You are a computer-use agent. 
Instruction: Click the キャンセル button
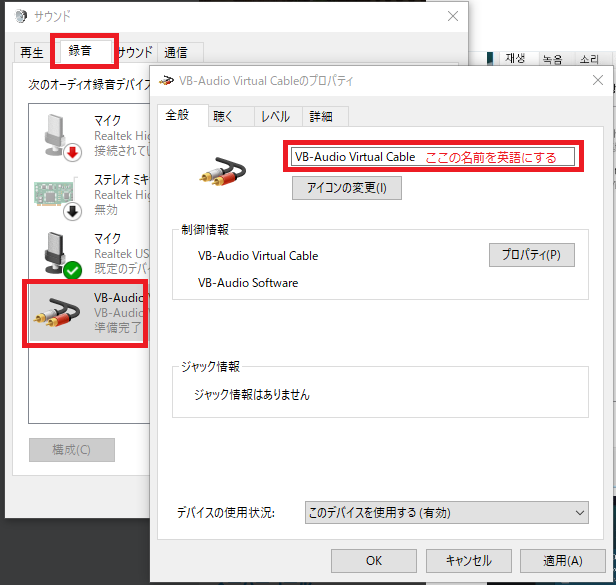pyautogui.click(x=469, y=561)
